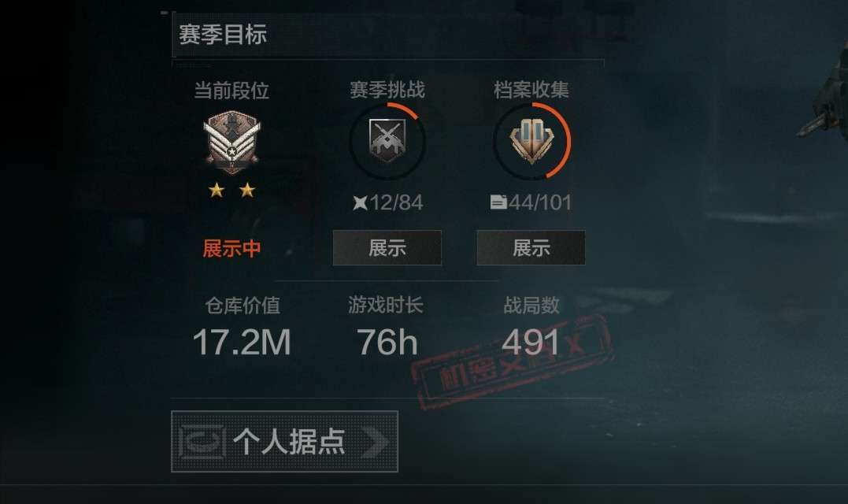Click the second gold rank star

click(247, 190)
